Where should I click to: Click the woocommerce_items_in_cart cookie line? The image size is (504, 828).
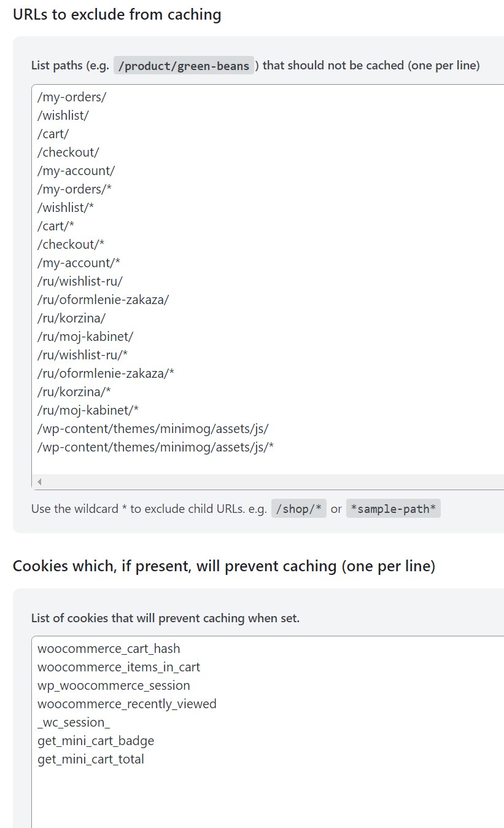pyautogui.click(x=118, y=667)
